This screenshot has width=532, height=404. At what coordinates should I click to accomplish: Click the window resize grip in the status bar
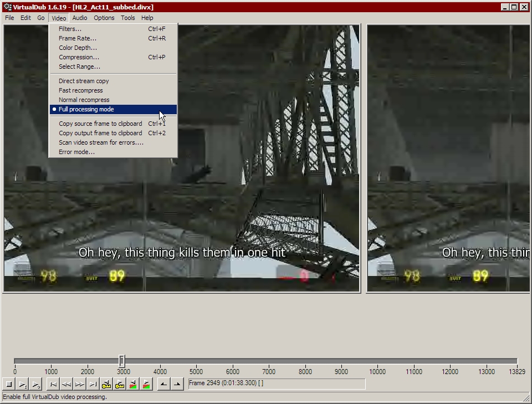pos(526,398)
